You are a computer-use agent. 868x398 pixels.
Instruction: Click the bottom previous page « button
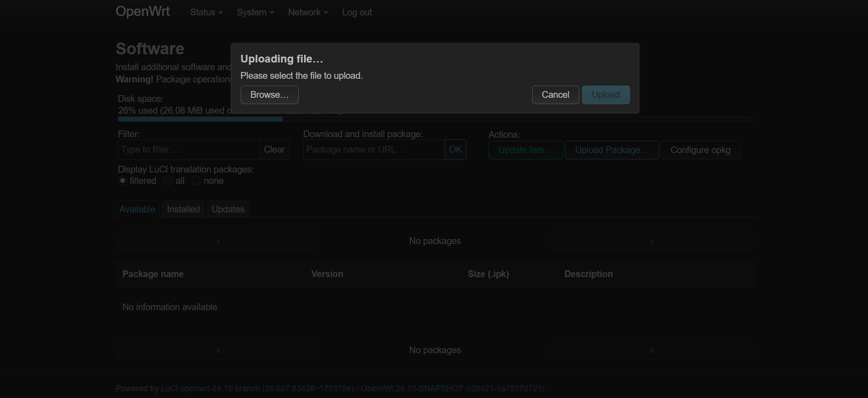tap(218, 350)
